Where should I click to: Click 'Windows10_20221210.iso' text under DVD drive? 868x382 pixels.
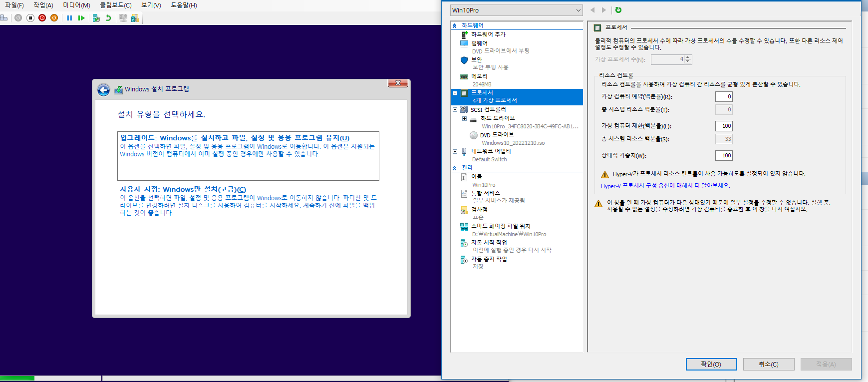(x=513, y=143)
